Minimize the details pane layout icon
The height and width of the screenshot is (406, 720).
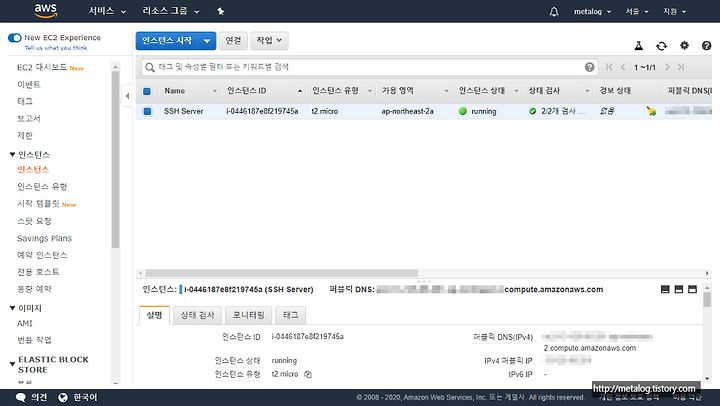click(x=665, y=289)
